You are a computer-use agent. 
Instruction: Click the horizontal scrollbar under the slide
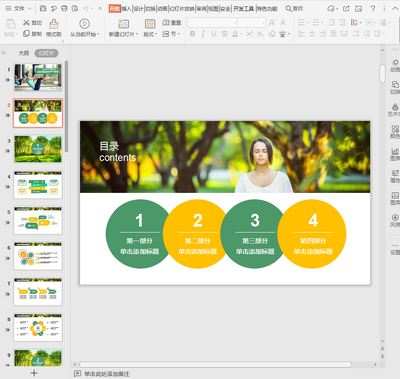216,364
